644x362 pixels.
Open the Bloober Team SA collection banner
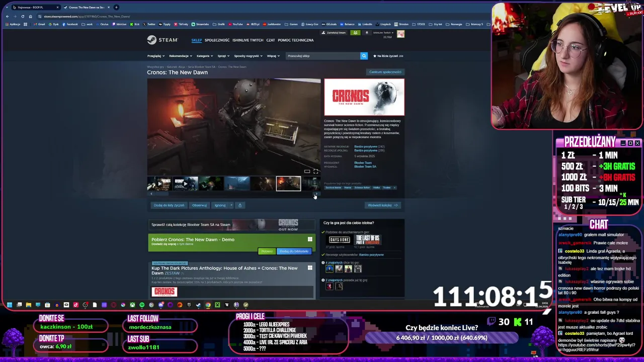coord(232,225)
